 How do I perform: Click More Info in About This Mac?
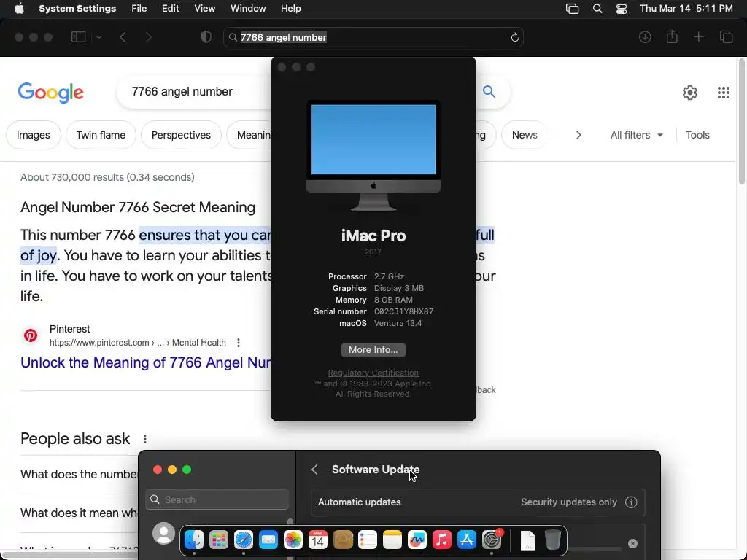373,349
